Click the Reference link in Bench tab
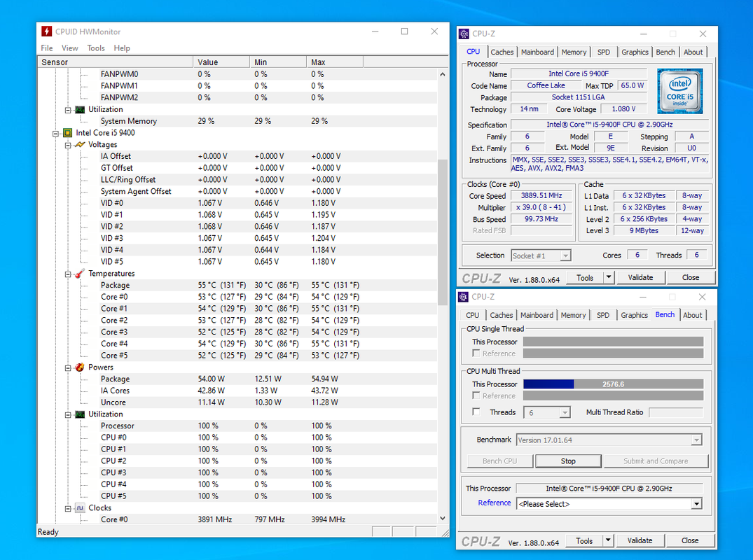 click(x=494, y=503)
